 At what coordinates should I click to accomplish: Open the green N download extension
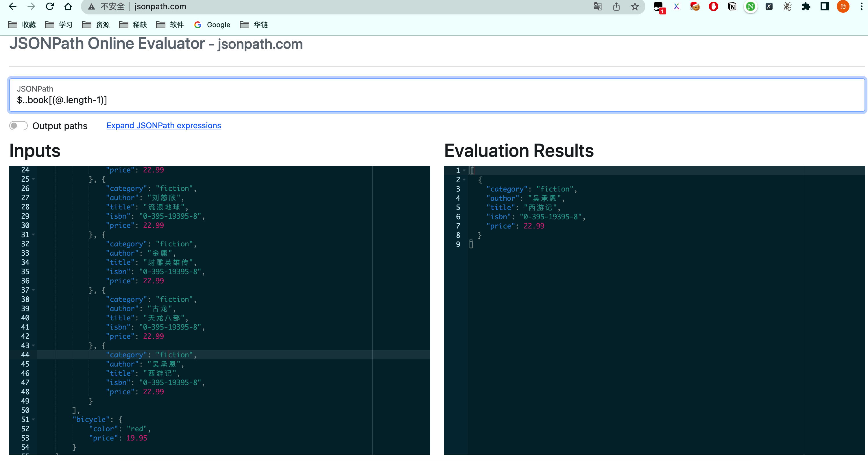(750, 6)
